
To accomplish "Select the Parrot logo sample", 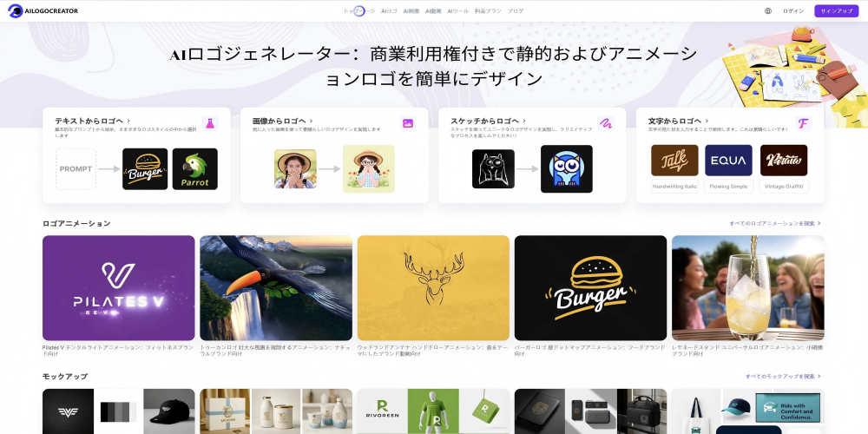I will [194, 169].
